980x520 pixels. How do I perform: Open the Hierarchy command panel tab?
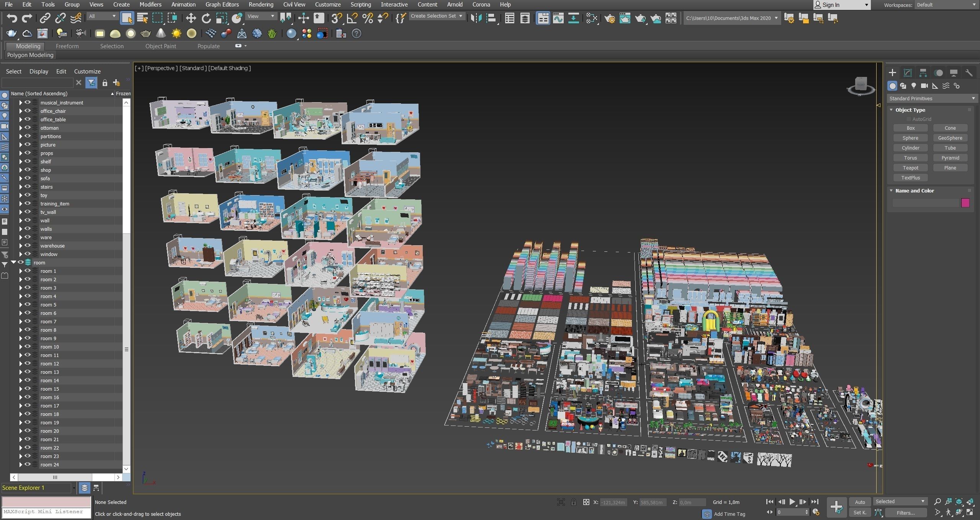[923, 73]
